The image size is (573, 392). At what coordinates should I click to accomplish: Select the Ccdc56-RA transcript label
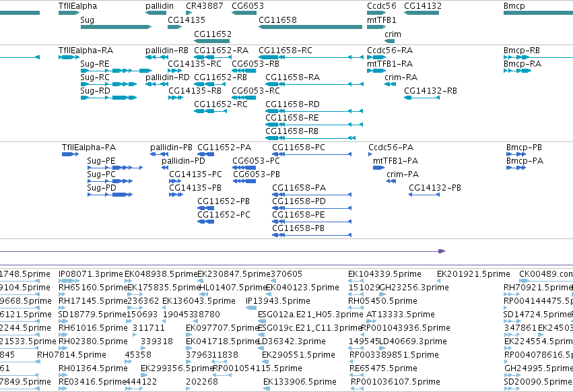(x=390, y=50)
